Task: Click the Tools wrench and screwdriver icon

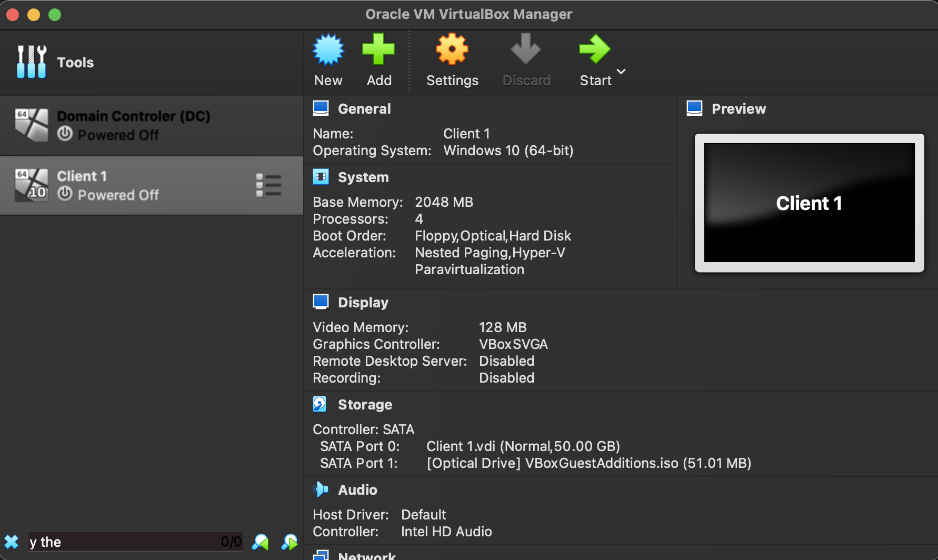Action: pyautogui.click(x=31, y=62)
